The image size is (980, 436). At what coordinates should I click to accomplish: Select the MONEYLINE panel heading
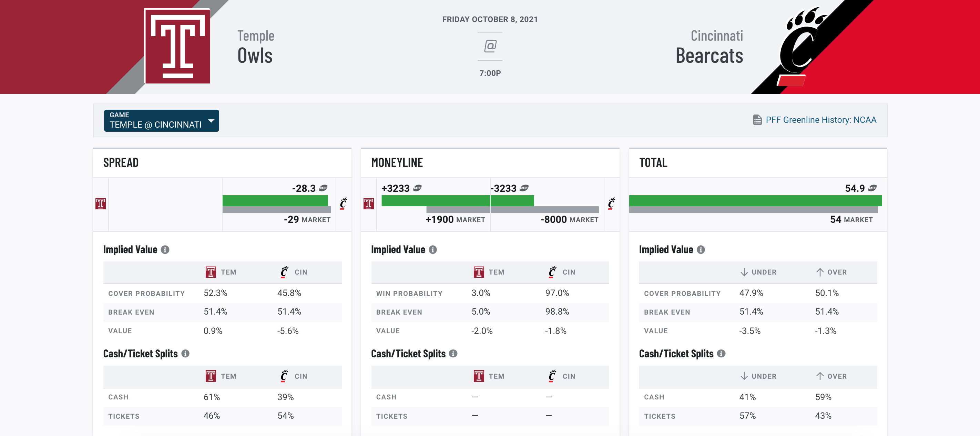[x=397, y=162]
